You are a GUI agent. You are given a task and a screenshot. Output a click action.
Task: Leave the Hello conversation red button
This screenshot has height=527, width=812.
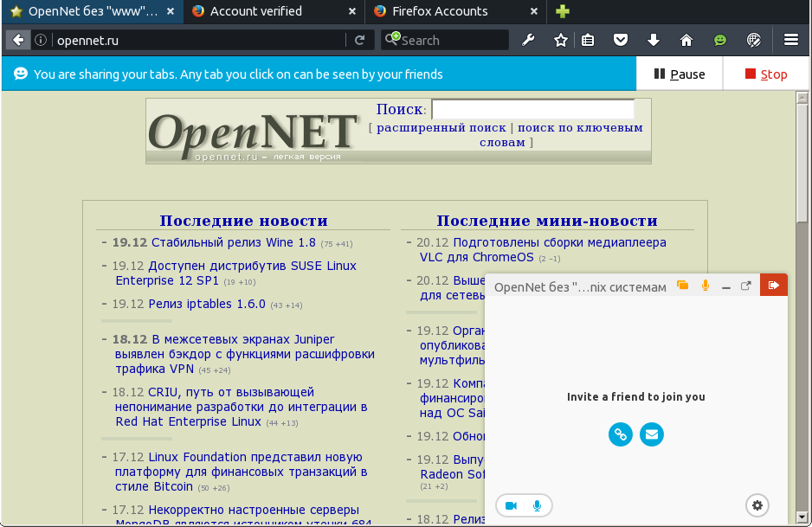(774, 286)
